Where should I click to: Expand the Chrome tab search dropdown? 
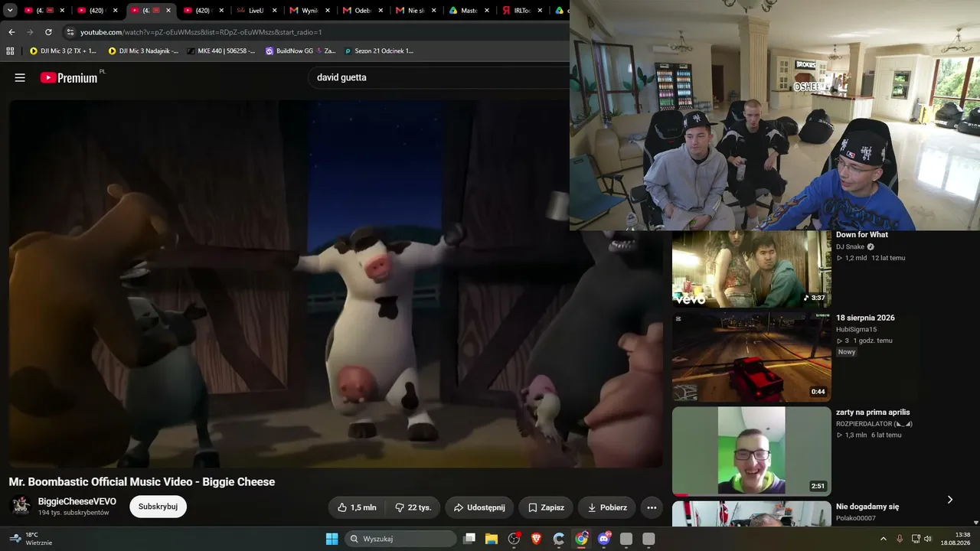point(10,11)
